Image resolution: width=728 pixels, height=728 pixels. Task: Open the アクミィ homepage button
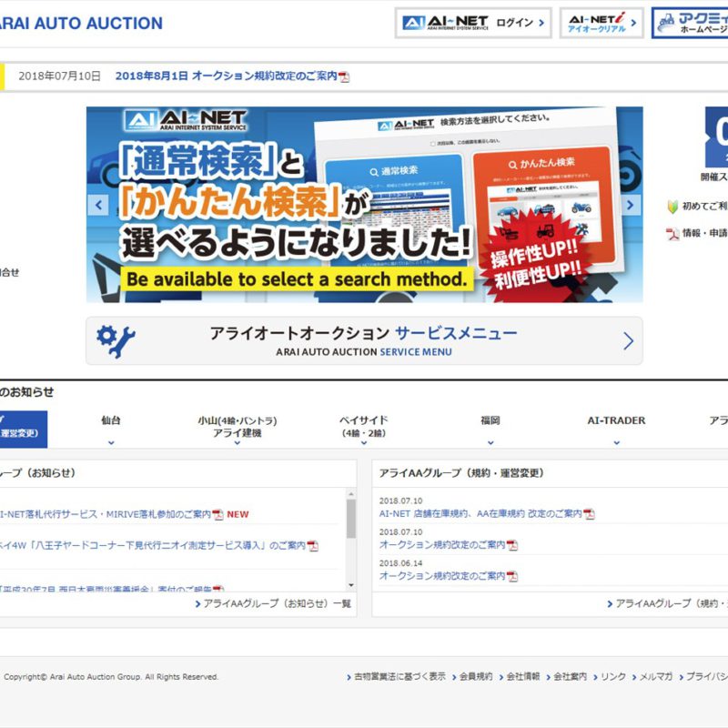point(691,23)
